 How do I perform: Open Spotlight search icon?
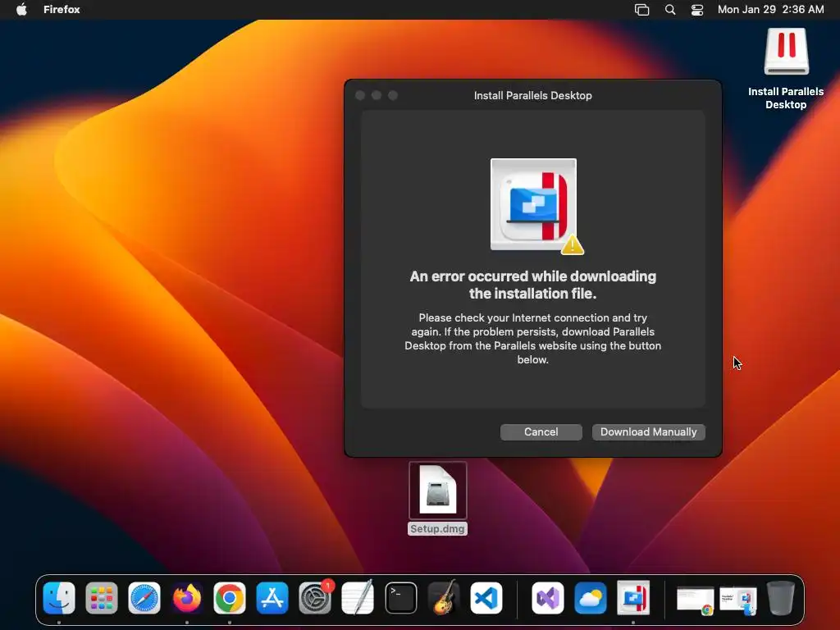click(x=670, y=10)
